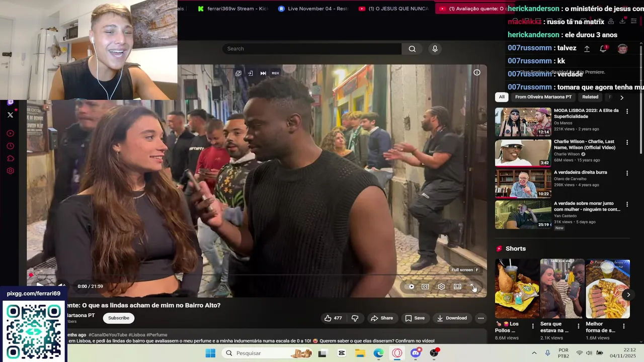Toggle autoplay switch in the player

pyautogui.click(x=411, y=287)
